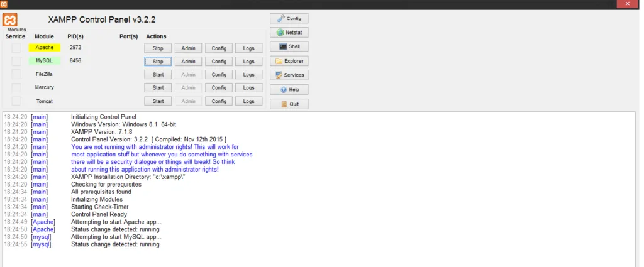The width and height of the screenshot is (644, 267).
Task: Stop the Apache module
Action: 158,48
